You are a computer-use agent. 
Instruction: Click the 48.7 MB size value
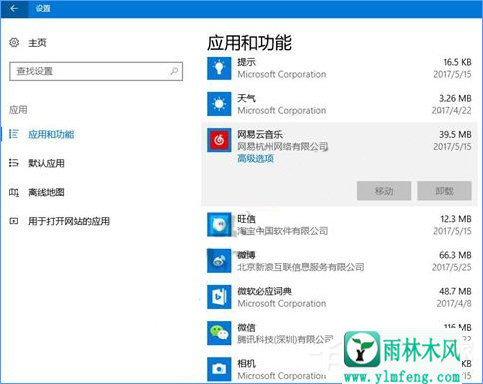tap(455, 291)
